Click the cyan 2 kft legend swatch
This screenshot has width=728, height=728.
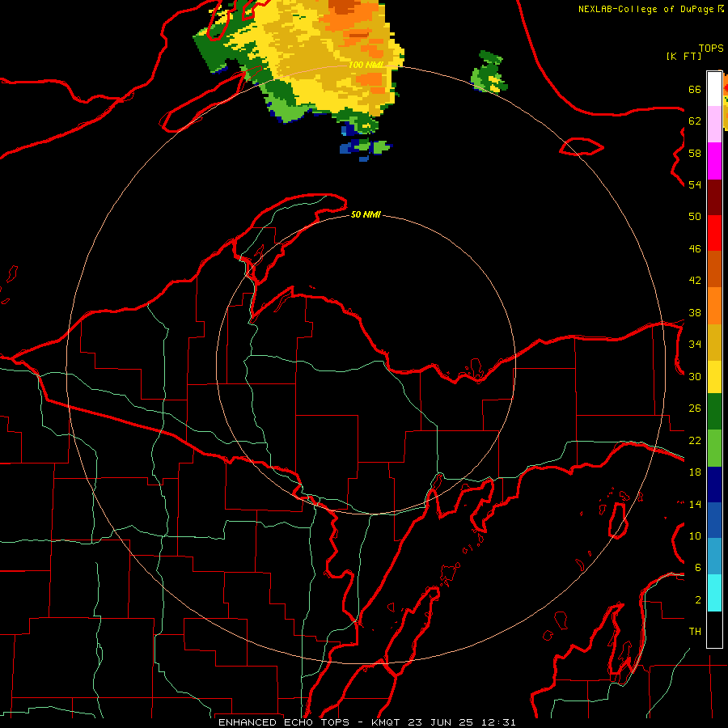point(714,593)
